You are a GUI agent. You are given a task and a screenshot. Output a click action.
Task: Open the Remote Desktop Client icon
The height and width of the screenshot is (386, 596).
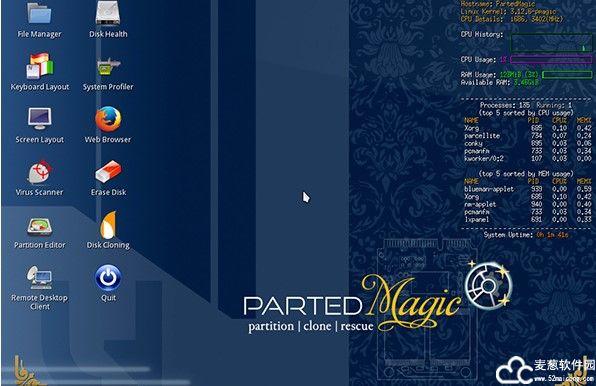tap(40, 288)
